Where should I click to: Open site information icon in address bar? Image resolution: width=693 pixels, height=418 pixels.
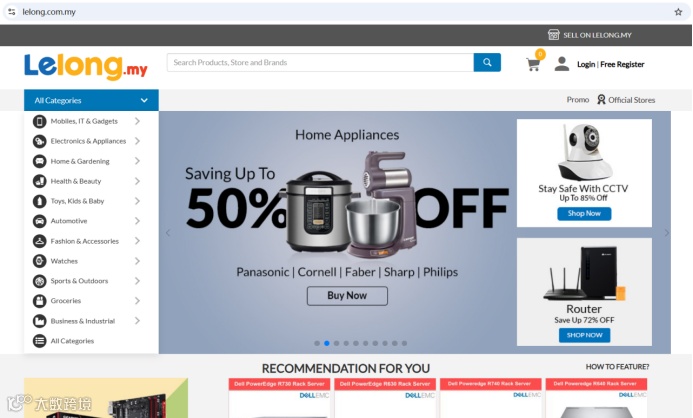[12, 12]
